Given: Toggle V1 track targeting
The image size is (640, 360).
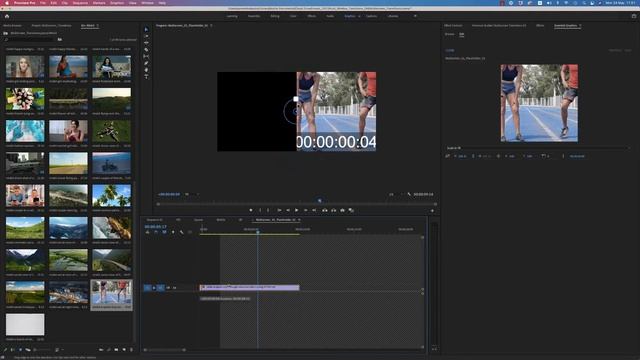Looking at the screenshot, I should click(x=161, y=288).
